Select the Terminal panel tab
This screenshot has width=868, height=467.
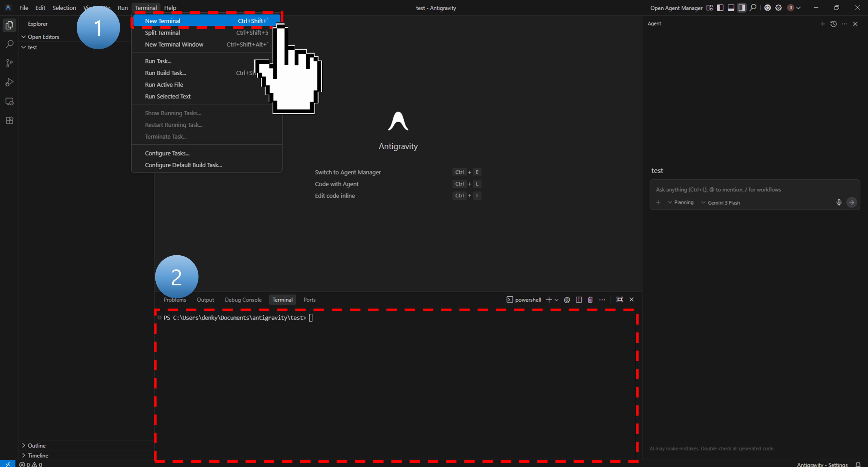(x=282, y=300)
